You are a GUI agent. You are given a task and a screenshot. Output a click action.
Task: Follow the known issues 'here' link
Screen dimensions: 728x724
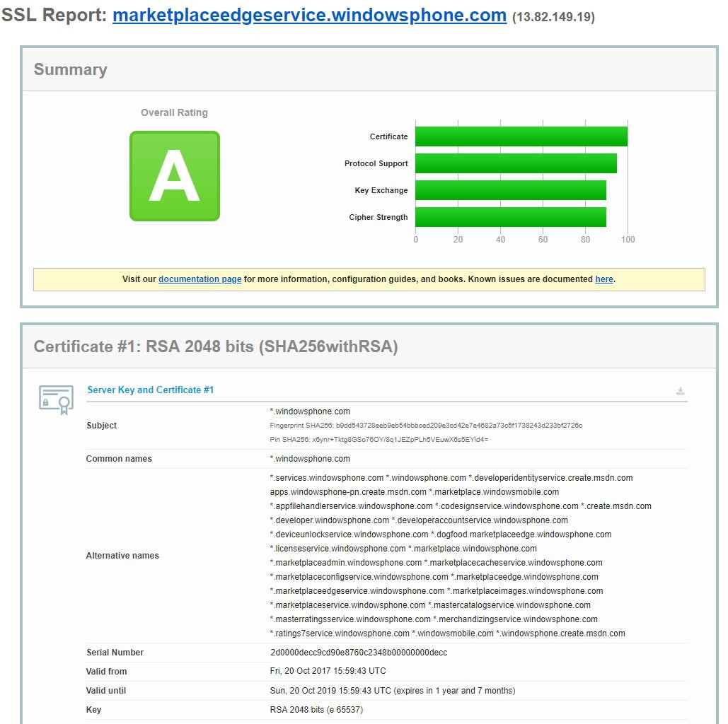pyautogui.click(x=604, y=279)
